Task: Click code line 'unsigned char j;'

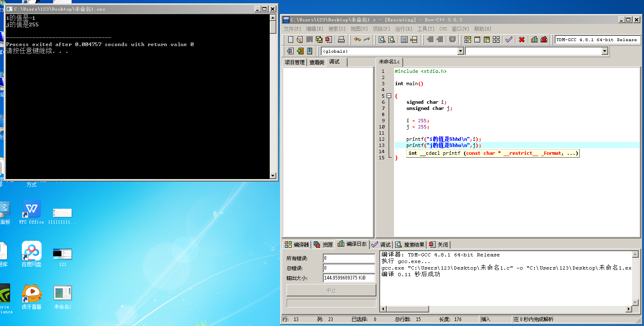Action: coord(429,108)
